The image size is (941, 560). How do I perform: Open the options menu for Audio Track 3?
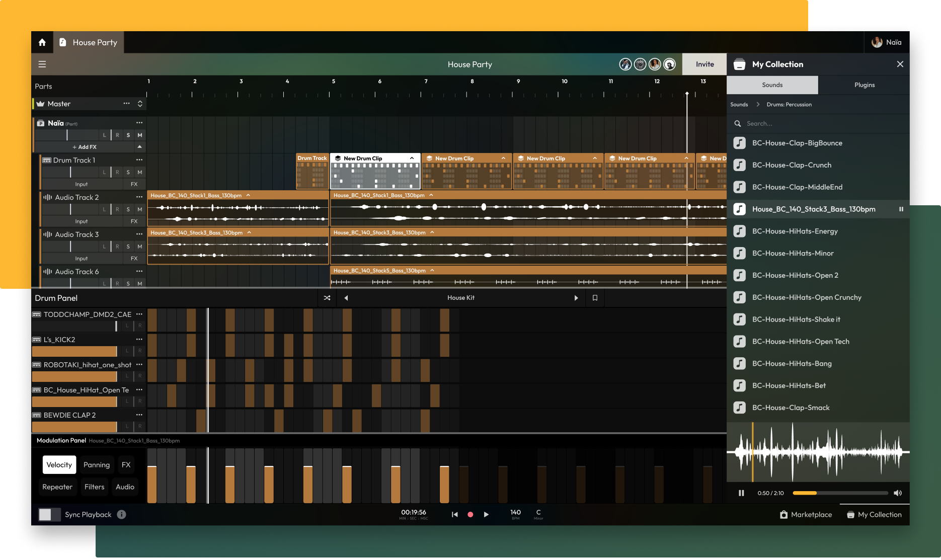click(x=139, y=234)
